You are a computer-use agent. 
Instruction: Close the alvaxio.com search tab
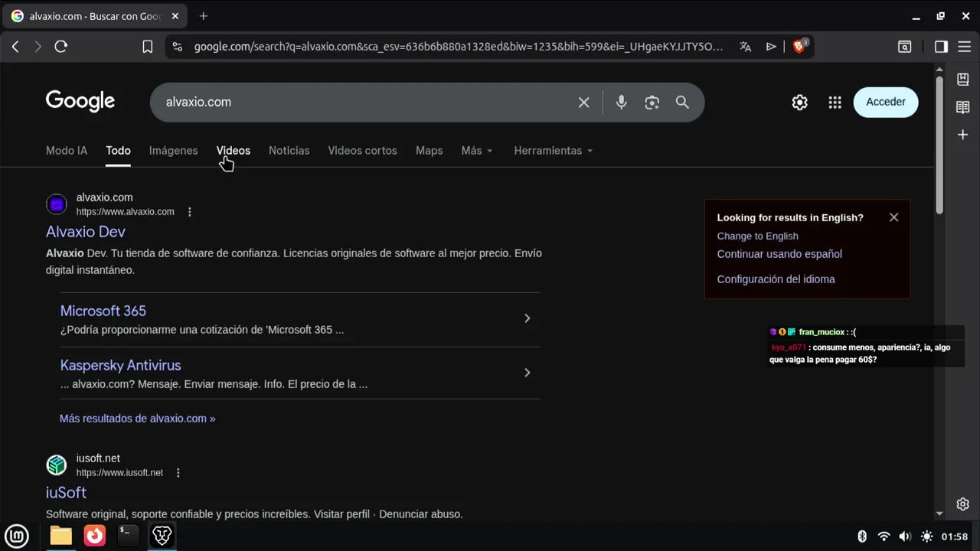point(175,16)
